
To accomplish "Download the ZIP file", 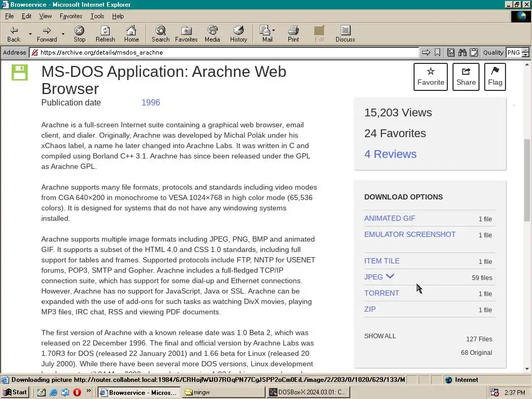I will pos(370,309).
